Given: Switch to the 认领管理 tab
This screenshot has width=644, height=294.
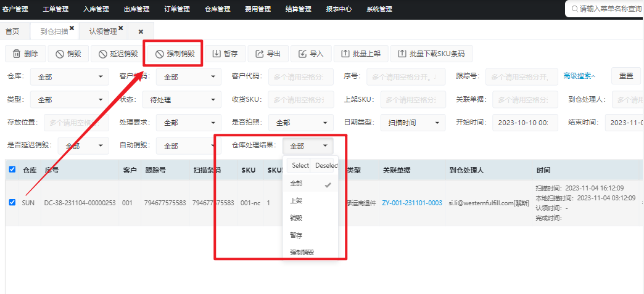Looking at the screenshot, I should pos(103,31).
